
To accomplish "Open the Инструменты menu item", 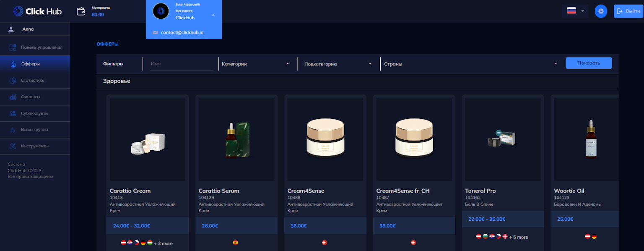I will 35,146.
